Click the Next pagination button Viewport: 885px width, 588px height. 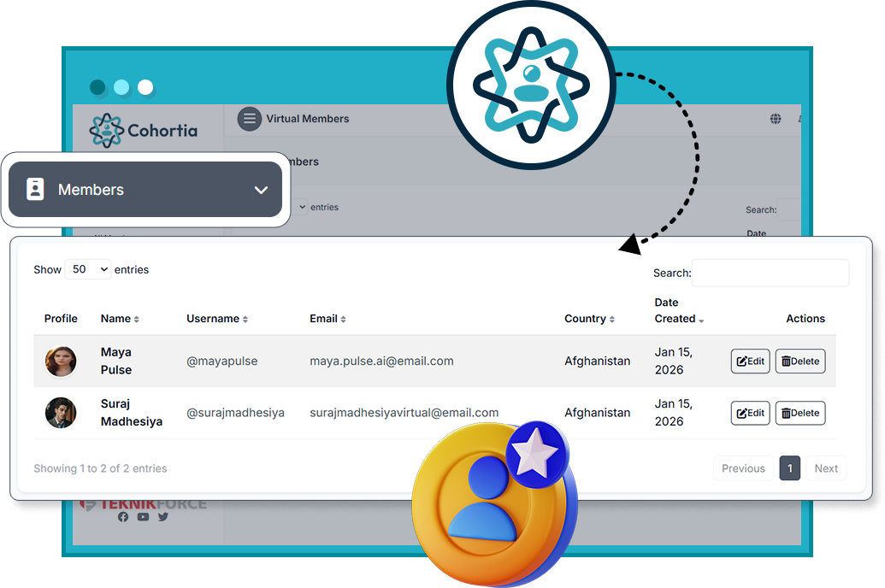[x=825, y=468]
